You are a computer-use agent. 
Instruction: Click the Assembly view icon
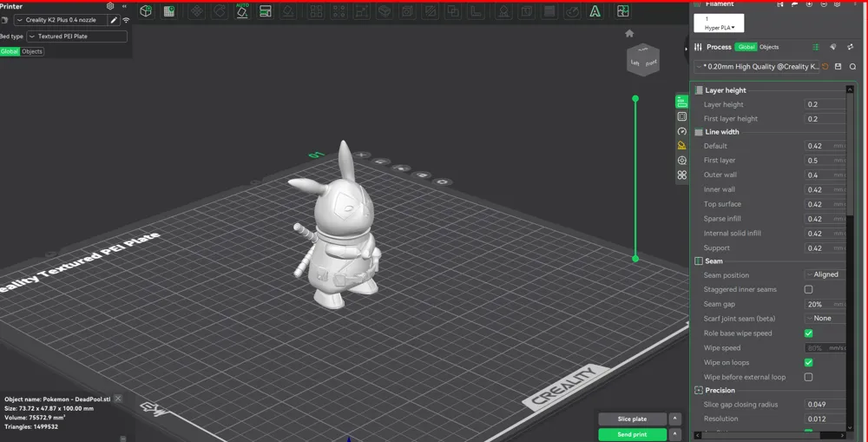(x=622, y=11)
